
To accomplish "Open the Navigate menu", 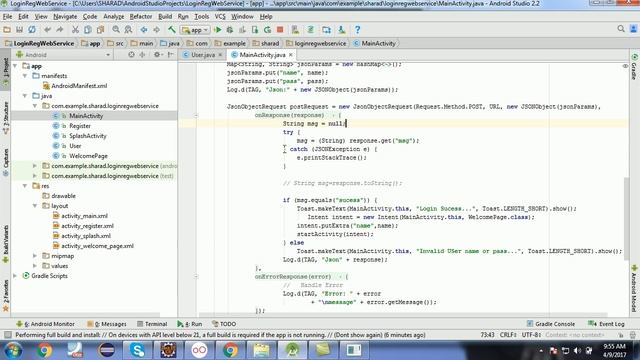I will pyautogui.click(x=65, y=17).
